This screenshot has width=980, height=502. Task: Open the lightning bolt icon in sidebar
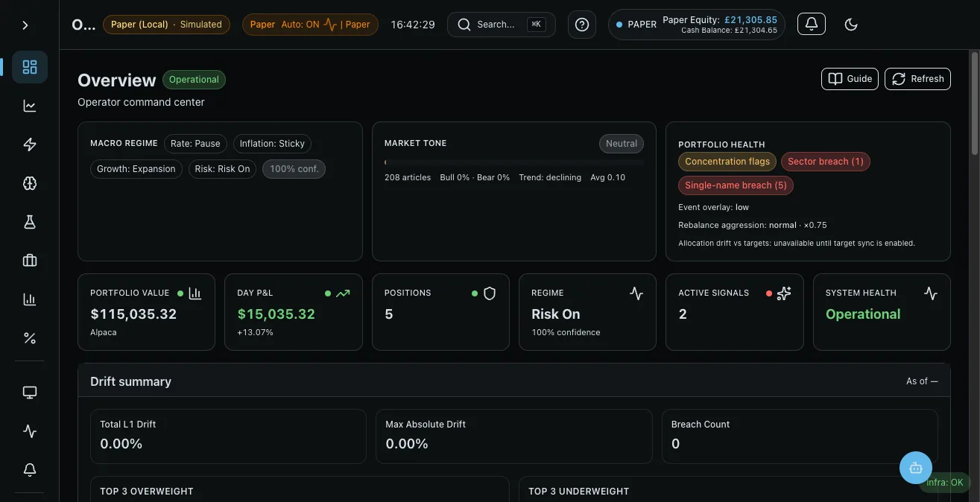(30, 144)
